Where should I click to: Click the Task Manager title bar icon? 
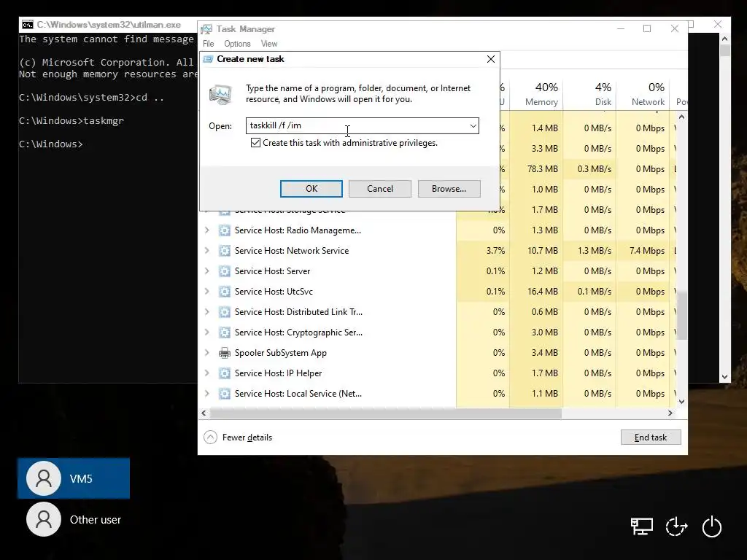[x=206, y=29]
